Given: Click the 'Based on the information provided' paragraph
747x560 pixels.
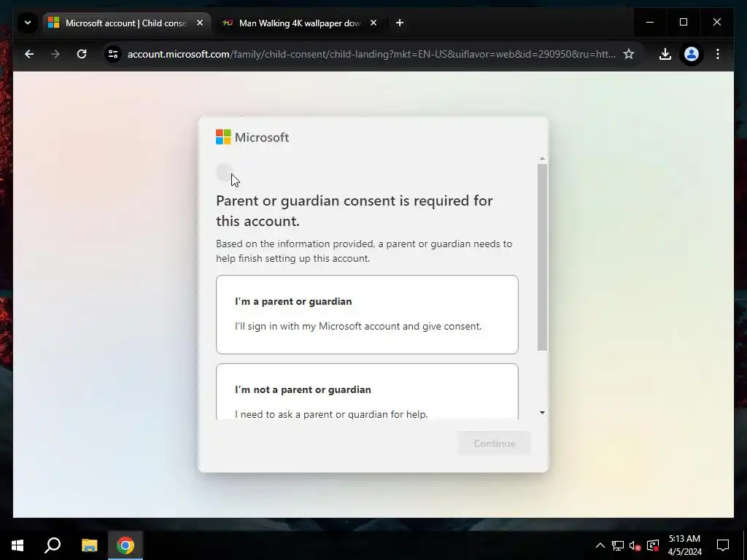Looking at the screenshot, I should pyautogui.click(x=364, y=251).
